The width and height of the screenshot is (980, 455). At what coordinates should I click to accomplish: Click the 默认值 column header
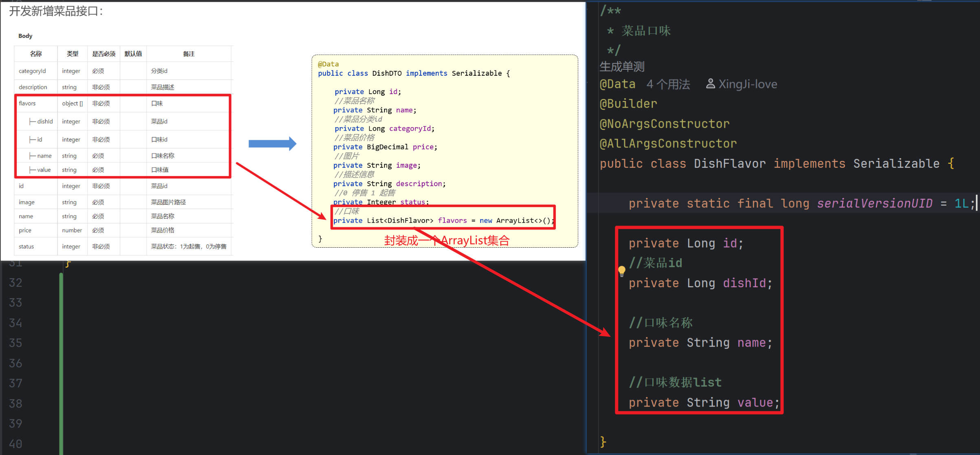133,54
